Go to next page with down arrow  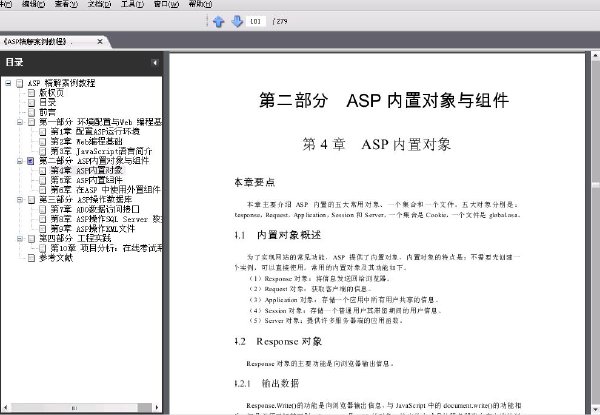237,21
